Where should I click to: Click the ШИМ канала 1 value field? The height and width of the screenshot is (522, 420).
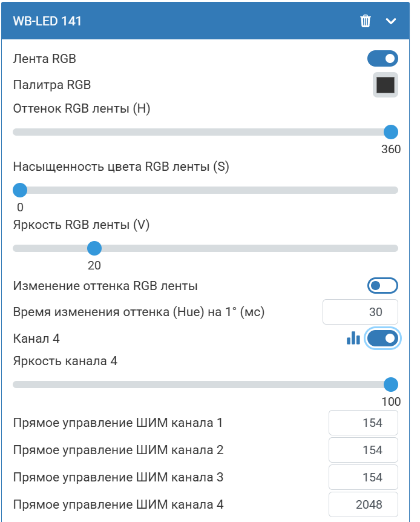click(363, 423)
